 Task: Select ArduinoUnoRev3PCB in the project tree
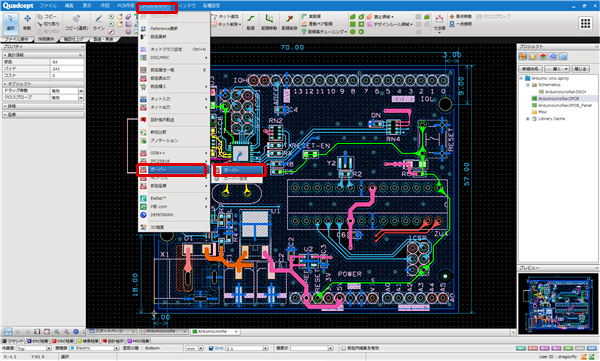click(x=558, y=98)
